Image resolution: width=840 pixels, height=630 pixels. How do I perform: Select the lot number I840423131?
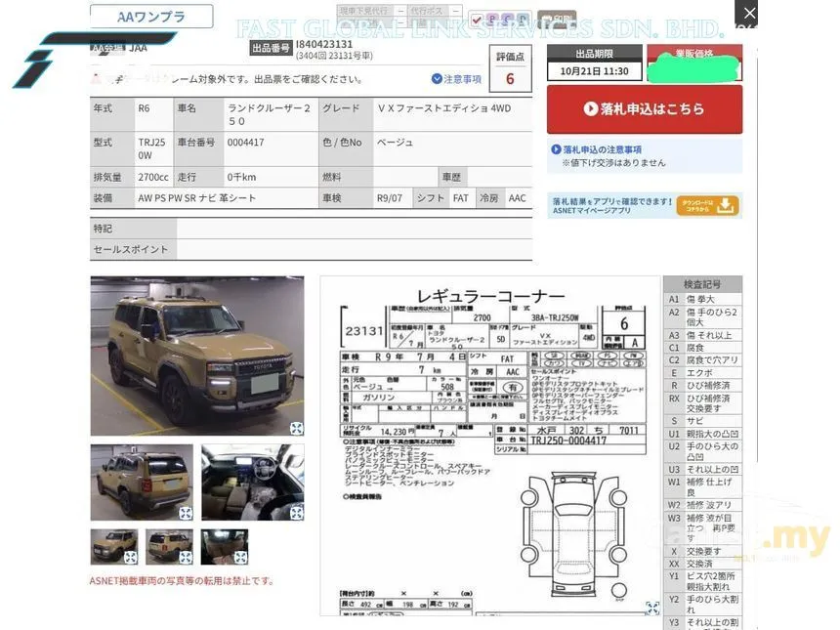tap(324, 44)
